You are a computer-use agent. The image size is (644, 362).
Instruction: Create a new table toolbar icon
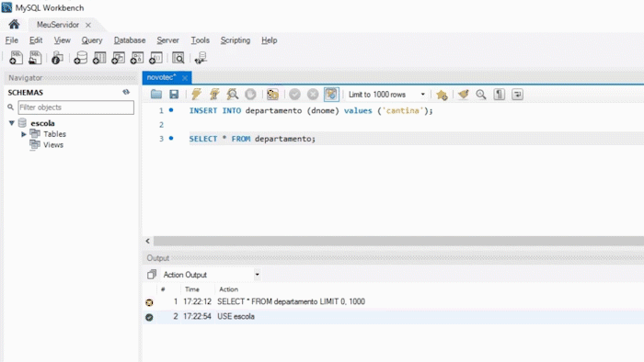pos(99,58)
